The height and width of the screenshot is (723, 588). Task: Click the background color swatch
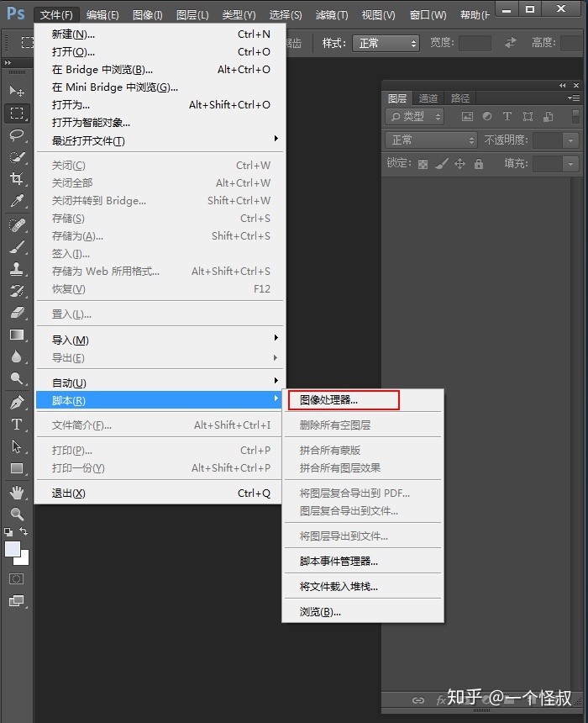(24, 560)
